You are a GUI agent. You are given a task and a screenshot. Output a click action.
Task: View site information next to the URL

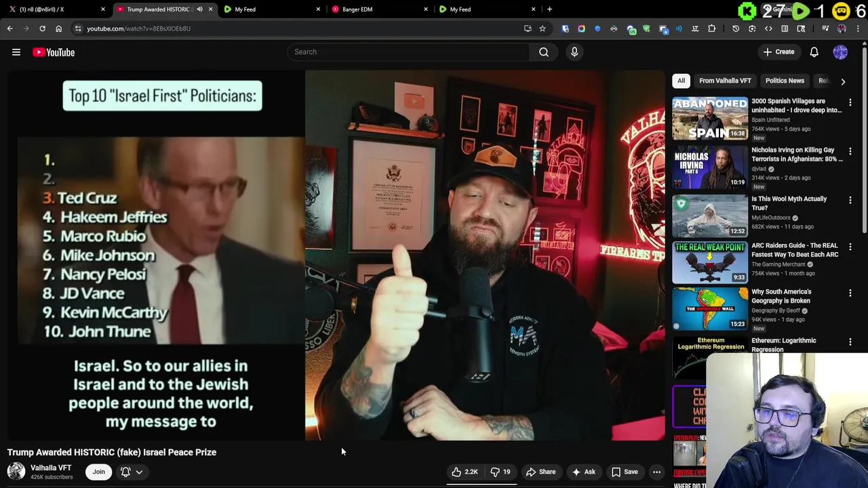[x=78, y=28]
